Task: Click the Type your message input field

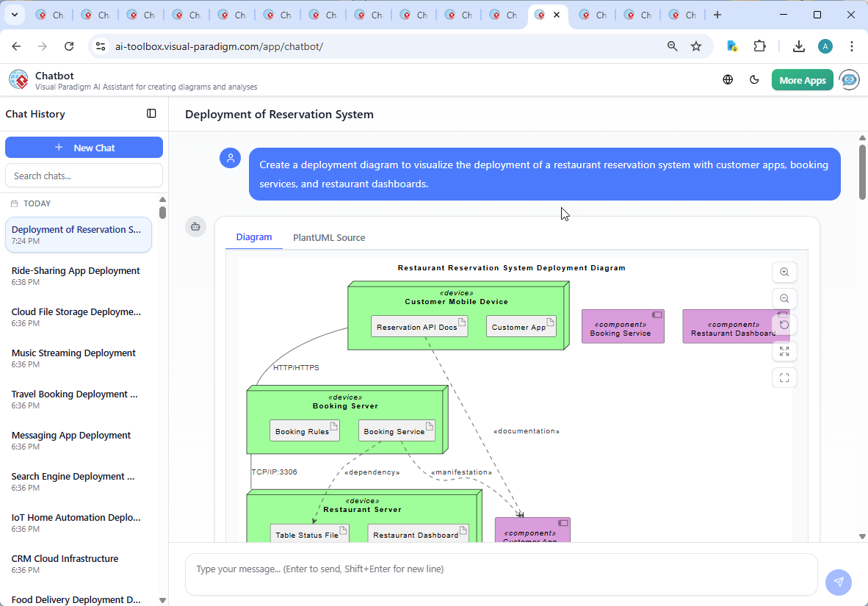Action: coord(502,574)
